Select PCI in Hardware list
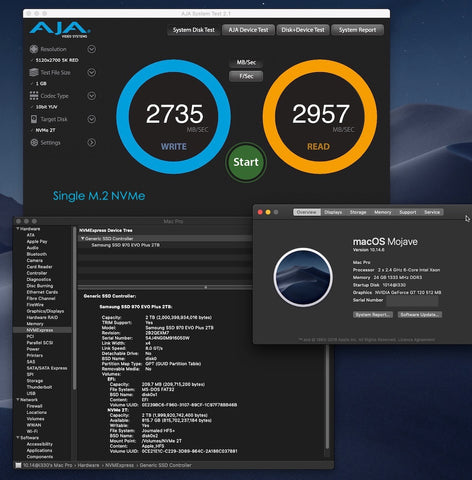The width and height of the screenshot is (472, 480). coord(30,336)
